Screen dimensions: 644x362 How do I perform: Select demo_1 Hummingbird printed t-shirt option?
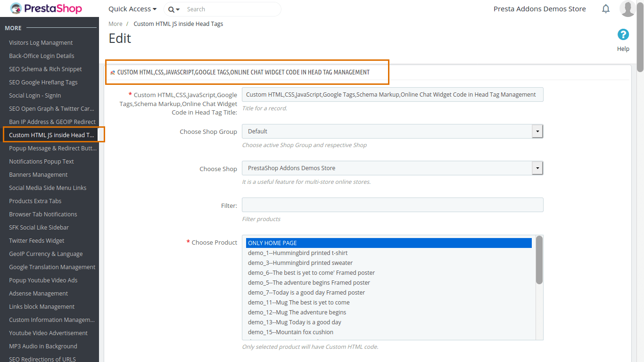[297, 253]
